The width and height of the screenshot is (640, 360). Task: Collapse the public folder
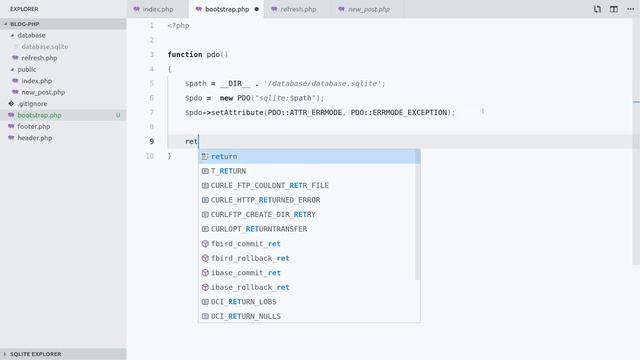[63, 69]
